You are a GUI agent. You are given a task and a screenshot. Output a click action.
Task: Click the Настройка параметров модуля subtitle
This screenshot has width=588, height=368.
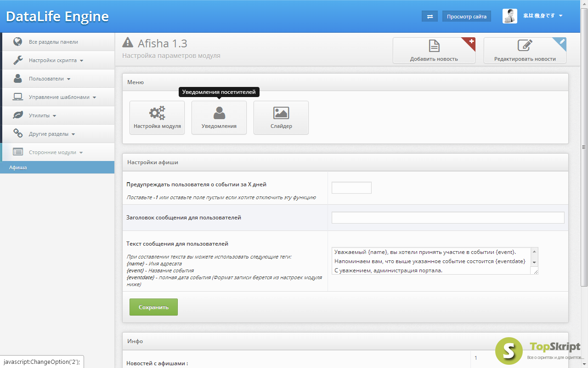click(171, 56)
